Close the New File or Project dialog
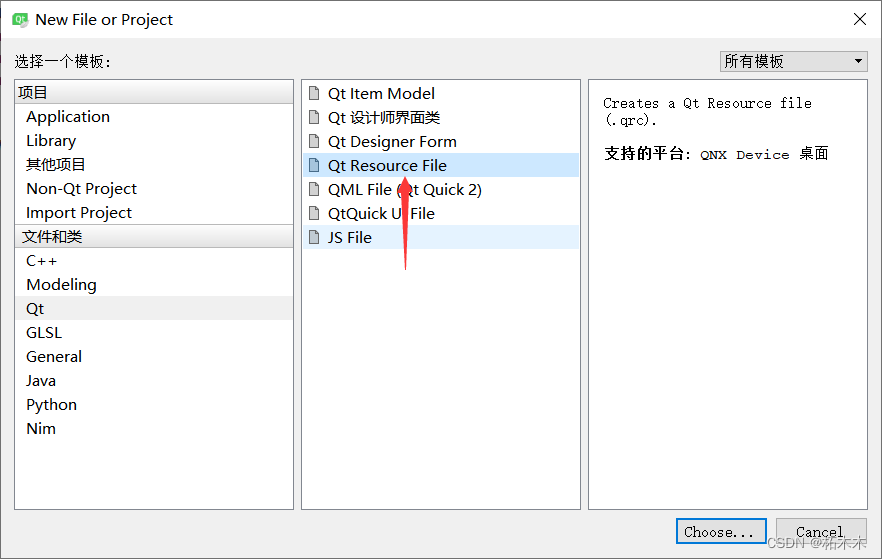The image size is (882, 559). [x=860, y=19]
